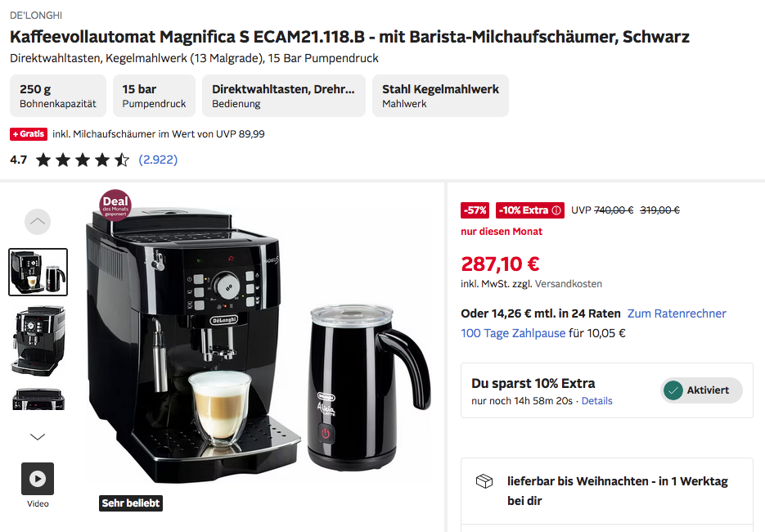Click Details link for 10% Extra
The height and width of the screenshot is (532, 765).
596,401
